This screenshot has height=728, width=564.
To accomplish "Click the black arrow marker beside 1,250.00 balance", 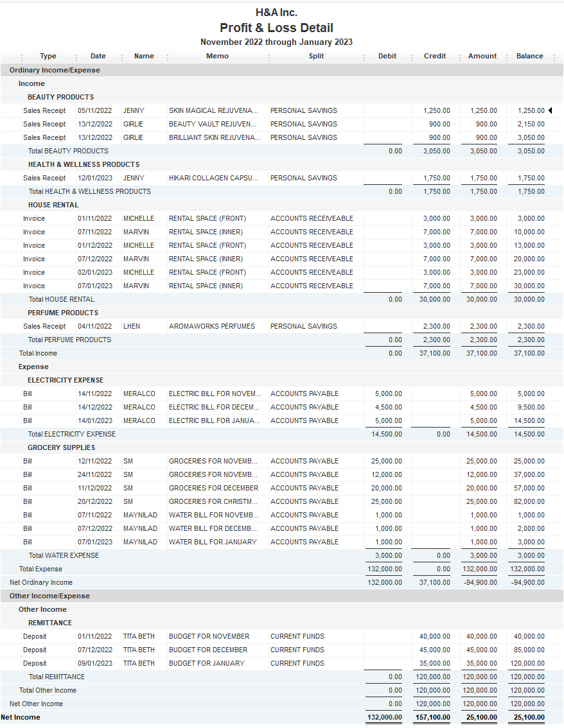I will coord(550,110).
